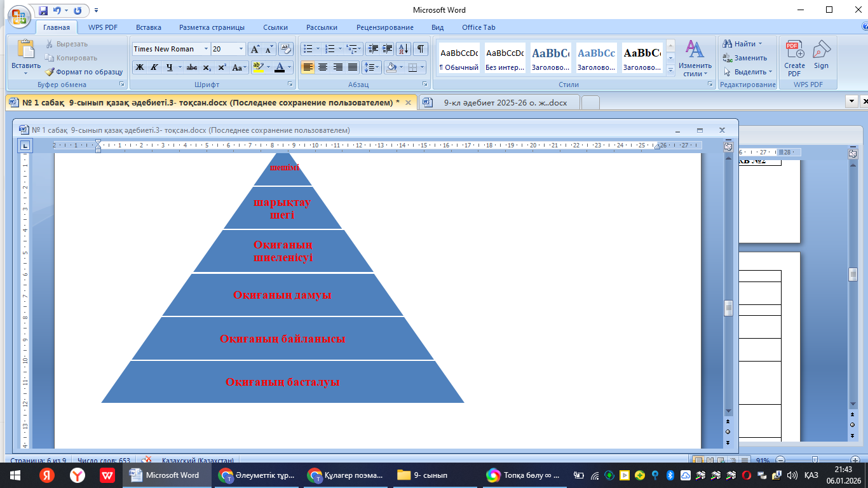This screenshot has height=488, width=868.
Task: Increase paragraph indent
Action: tap(388, 49)
